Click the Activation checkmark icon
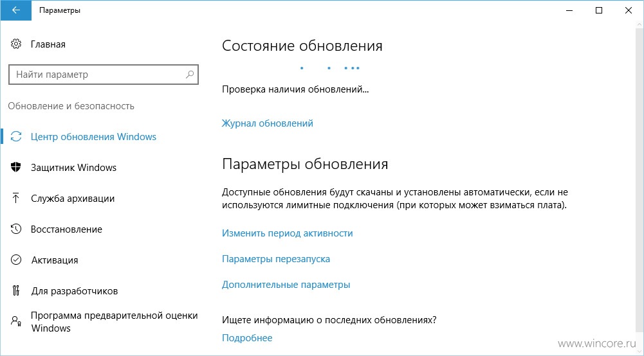Screen dimensions: 644x356 [x=16, y=260]
